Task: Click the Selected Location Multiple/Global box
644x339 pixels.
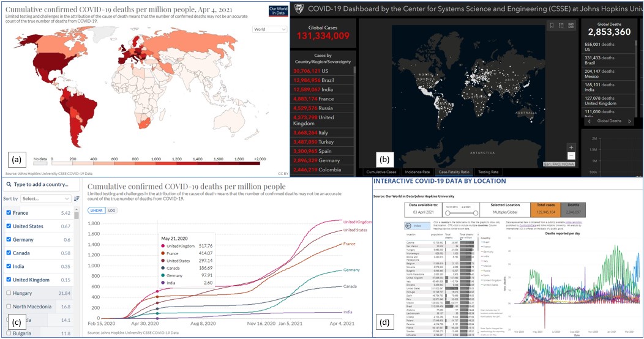Action: pyautogui.click(x=505, y=209)
